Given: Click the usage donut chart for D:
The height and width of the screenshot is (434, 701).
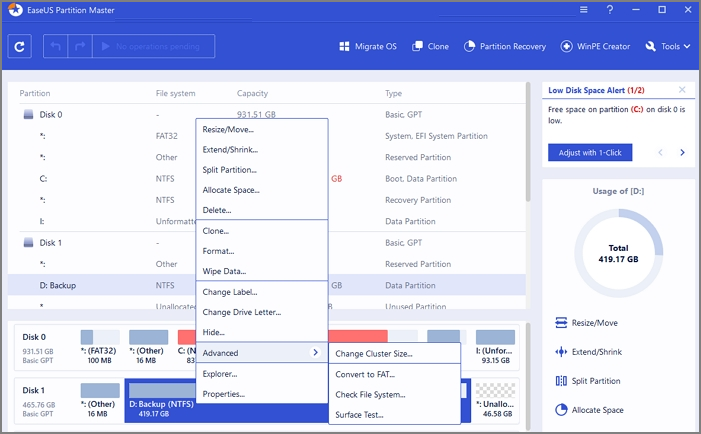Looking at the screenshot, I should 618,253.
